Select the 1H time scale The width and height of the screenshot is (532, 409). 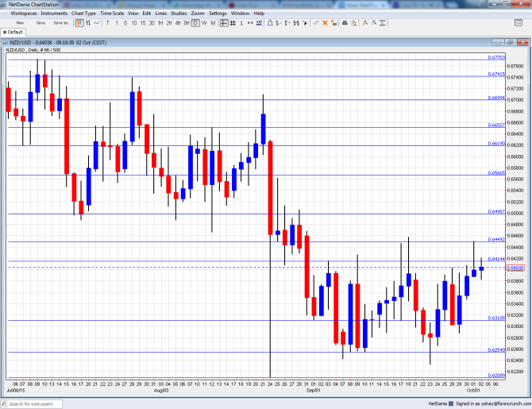click(160, 23)
